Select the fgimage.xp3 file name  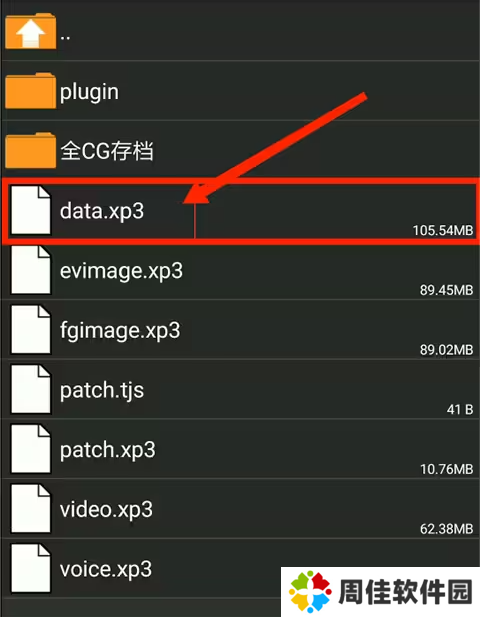[120, 331]
